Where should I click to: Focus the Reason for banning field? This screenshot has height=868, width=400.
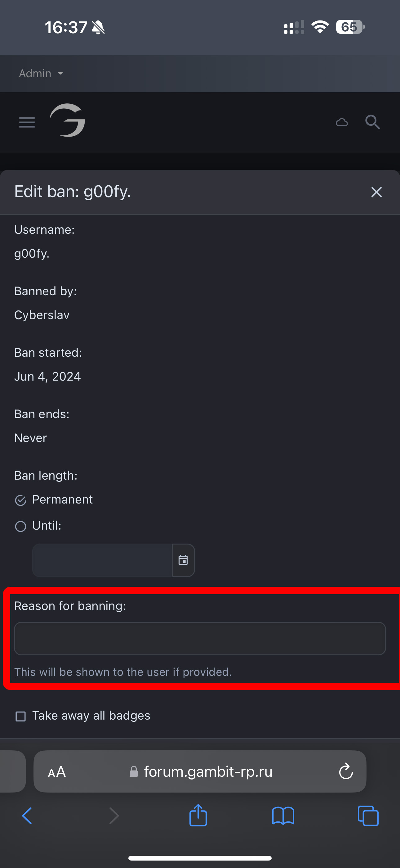click(200, 638)
